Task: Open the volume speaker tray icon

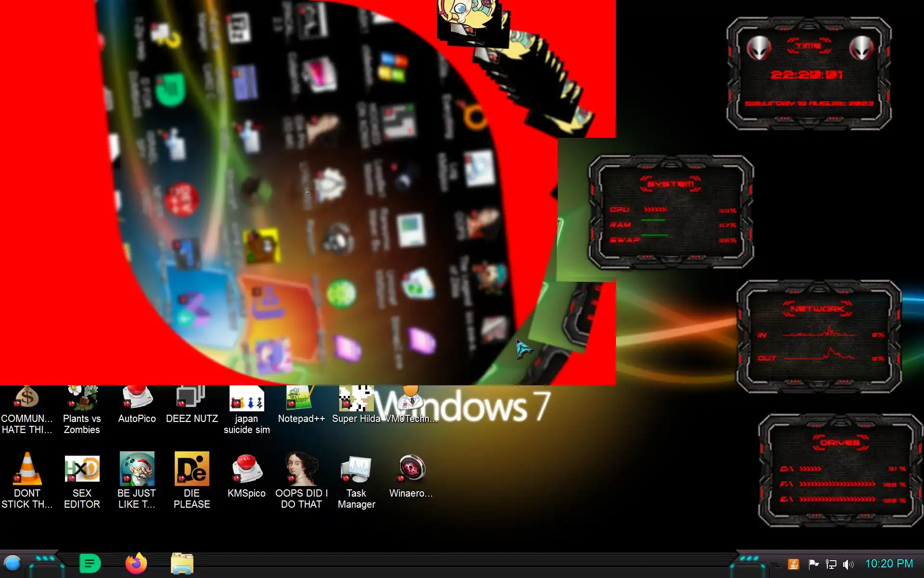Action: click(848, 564)
